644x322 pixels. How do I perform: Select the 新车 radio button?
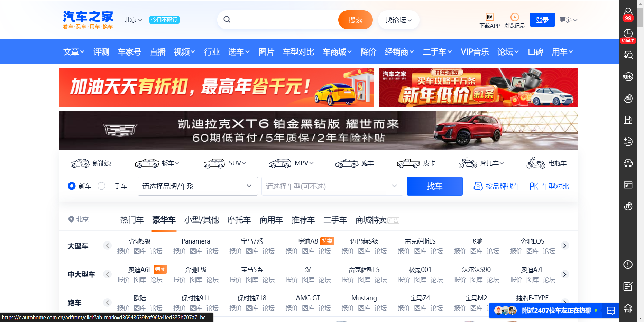pos(72,186)
